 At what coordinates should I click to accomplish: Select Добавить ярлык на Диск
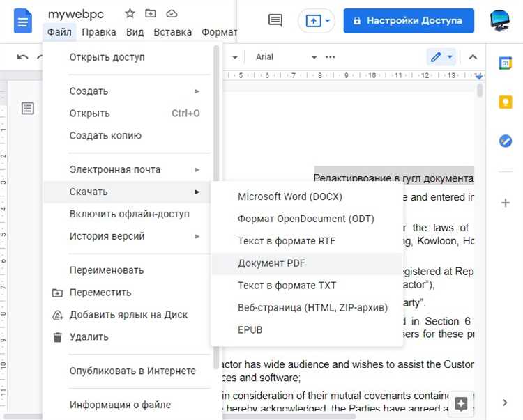(x=128, y=315)
